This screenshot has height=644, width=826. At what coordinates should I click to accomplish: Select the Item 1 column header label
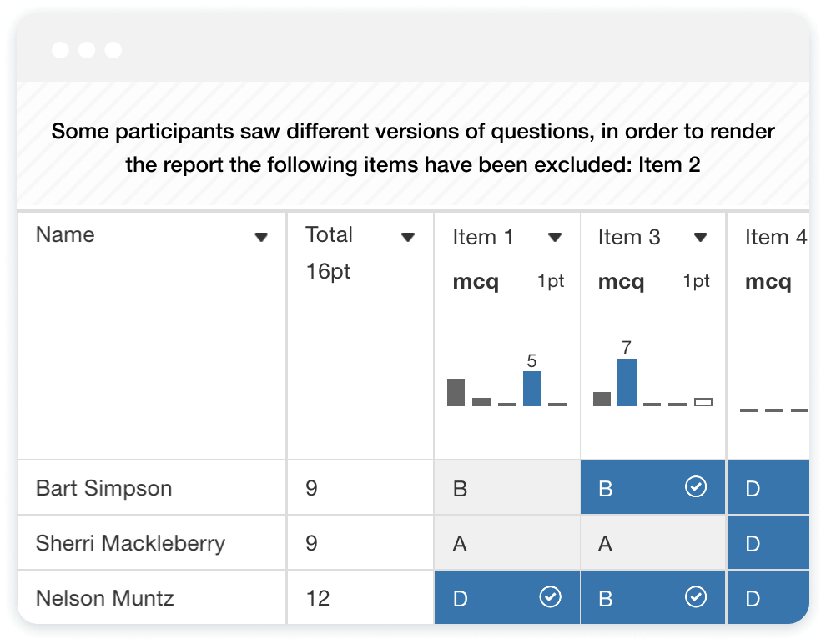[x=483, y=238]
